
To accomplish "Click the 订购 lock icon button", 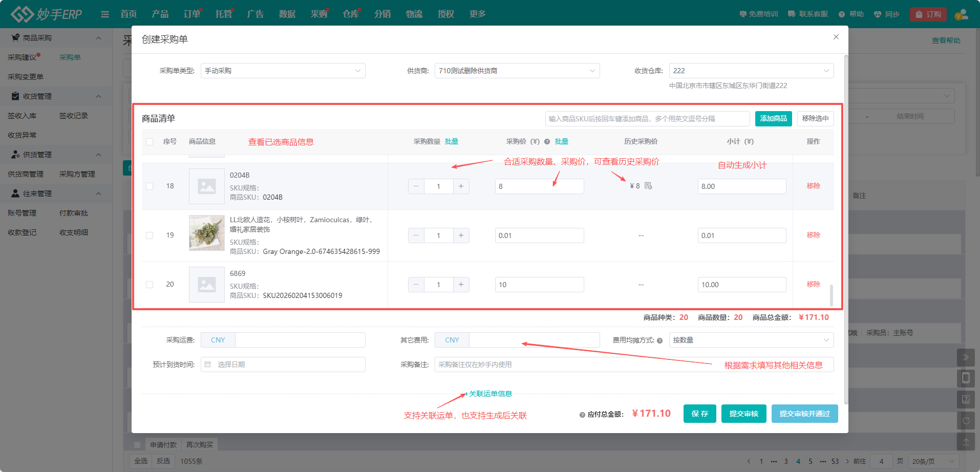I will [928, 14].
